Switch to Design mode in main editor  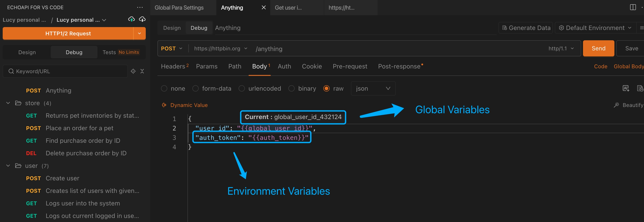tap(172, 28)
